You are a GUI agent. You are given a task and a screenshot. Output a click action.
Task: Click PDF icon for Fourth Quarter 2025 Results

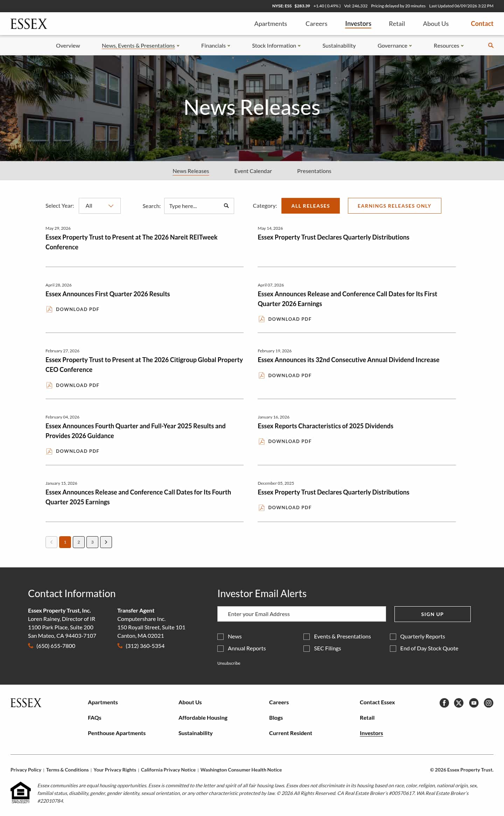pyautogui.click(x=49, y=451)
